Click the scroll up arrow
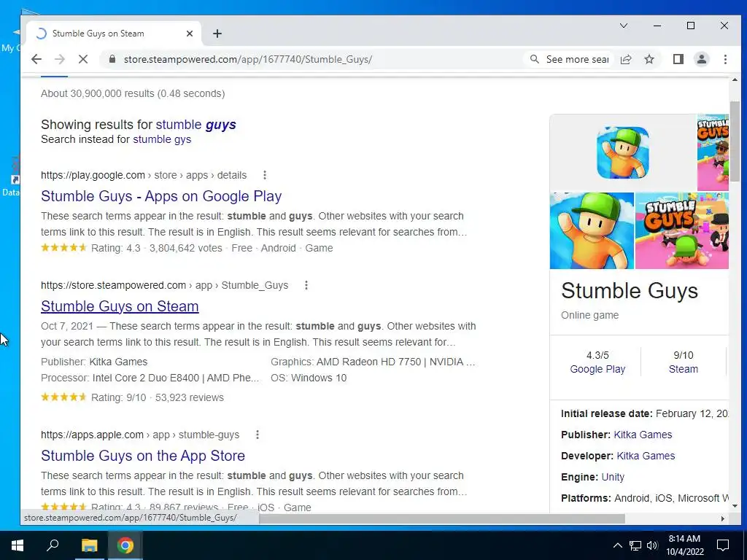The width and height of the screenshot is (747, 560). [735, 80]
